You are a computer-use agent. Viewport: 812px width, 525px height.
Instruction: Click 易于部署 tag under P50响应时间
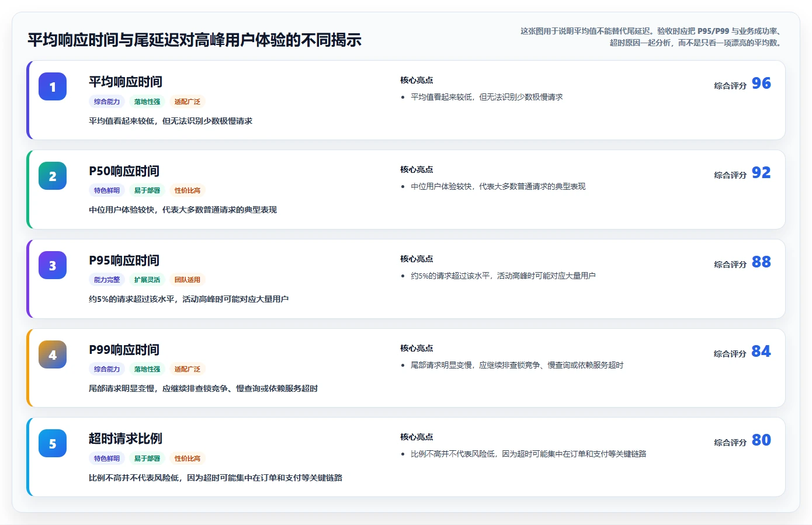pos(147,190)
